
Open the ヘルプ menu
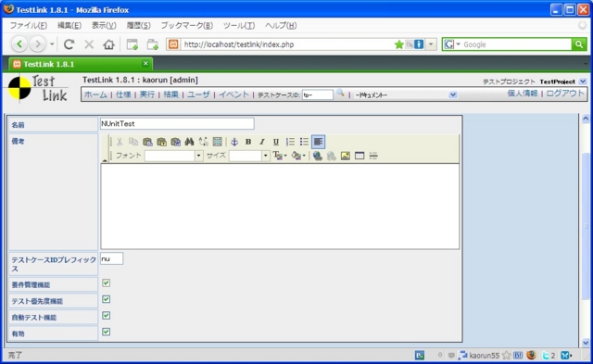point(281,26)
